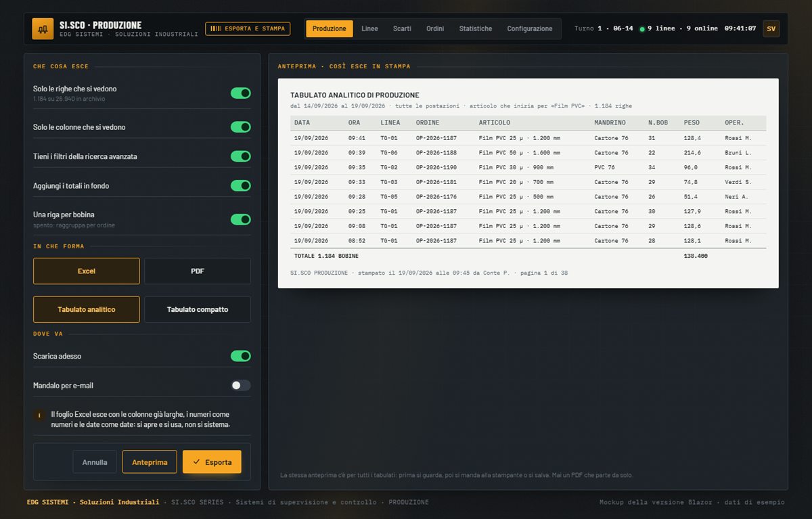The width and height of the screenshot is (812, 519).
Task: Enable Mandalo per e-mail switch
Action: click(240, 385)
